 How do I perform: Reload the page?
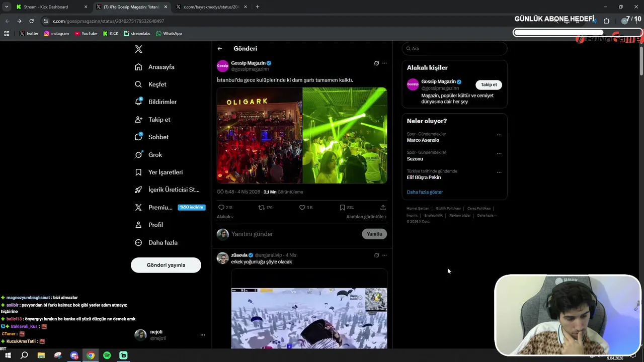pos(31,21)
